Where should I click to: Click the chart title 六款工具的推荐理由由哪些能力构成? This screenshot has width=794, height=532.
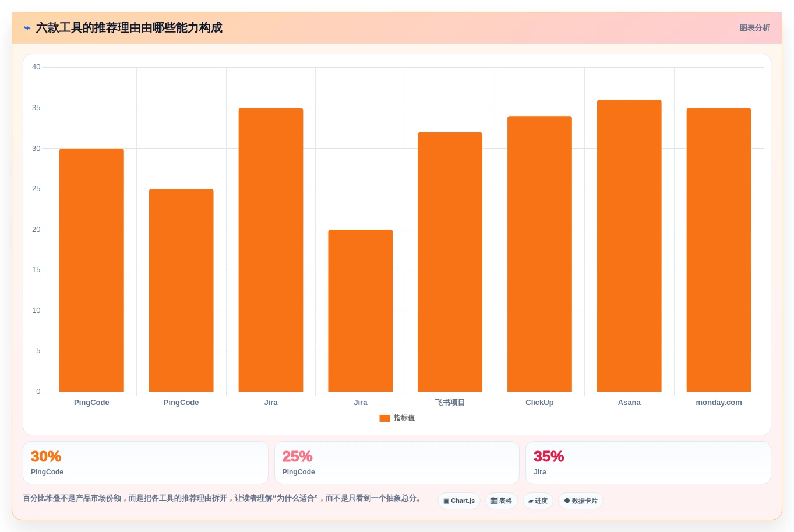coord(129,28)
